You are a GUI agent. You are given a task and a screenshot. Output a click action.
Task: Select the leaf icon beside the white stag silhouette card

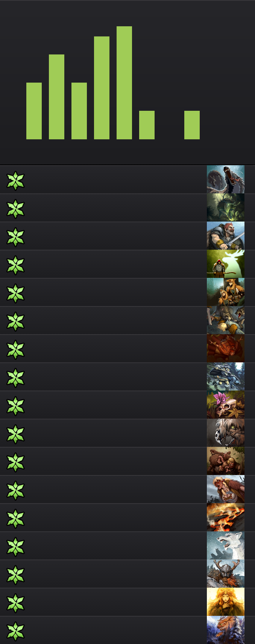coord(15,265)
